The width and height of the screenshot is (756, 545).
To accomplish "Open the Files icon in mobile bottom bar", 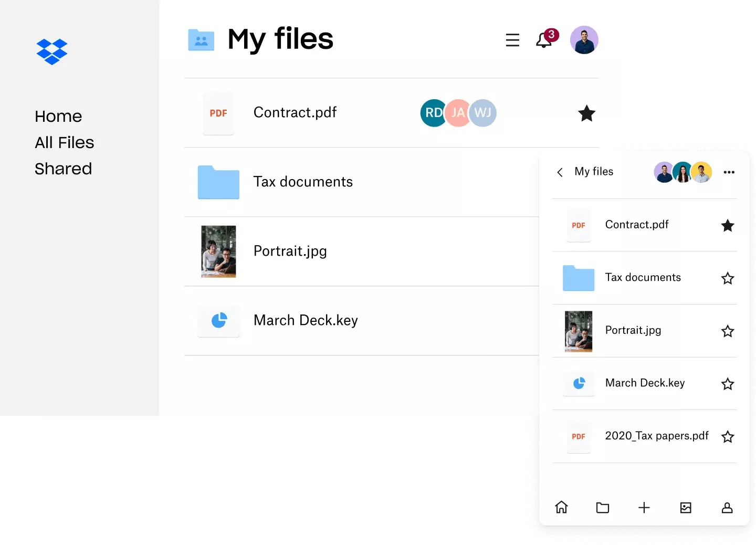I will pyautogui.click(x=603, y=508).
